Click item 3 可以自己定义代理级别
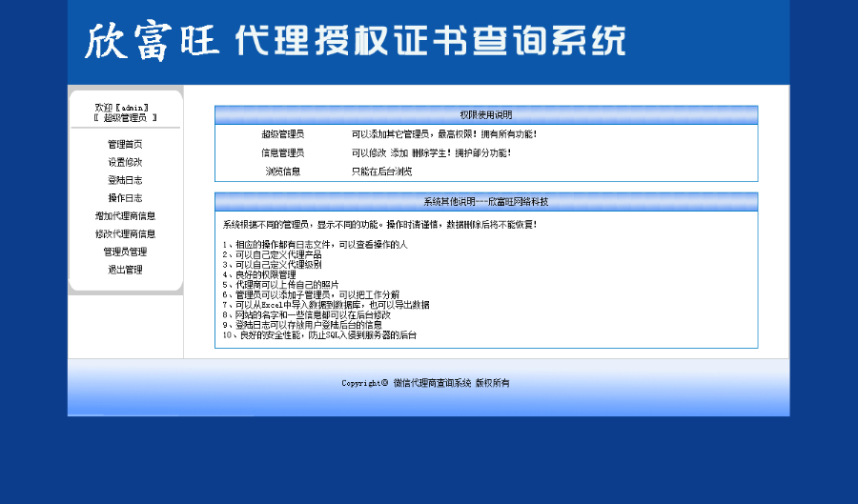The height and width of the screenshot is (504, 858). click(272, 265)
